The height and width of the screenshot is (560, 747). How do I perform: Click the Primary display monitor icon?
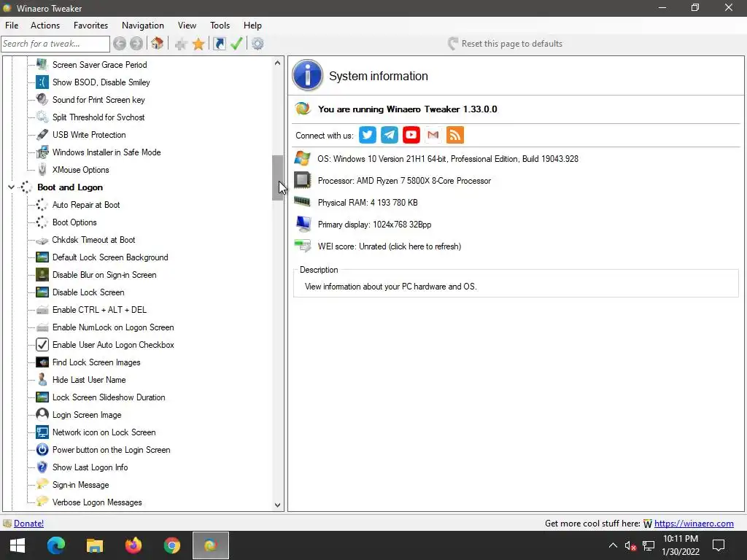303,224
